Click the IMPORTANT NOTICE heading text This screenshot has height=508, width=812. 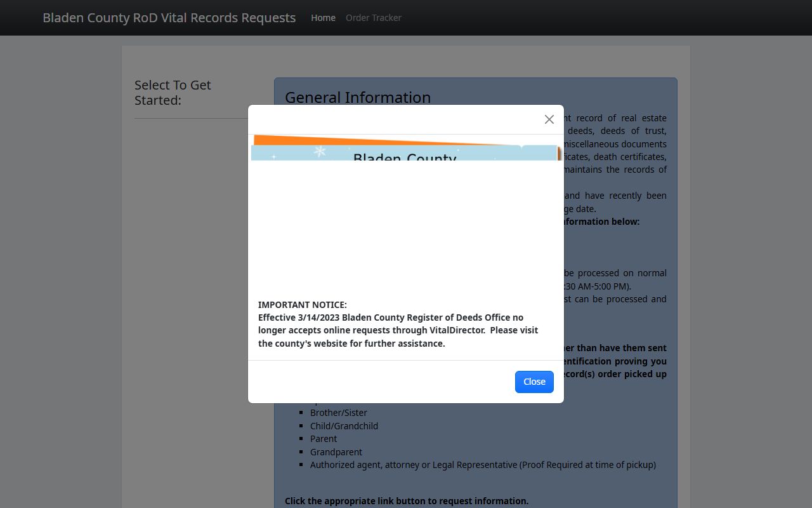point(302,305)
